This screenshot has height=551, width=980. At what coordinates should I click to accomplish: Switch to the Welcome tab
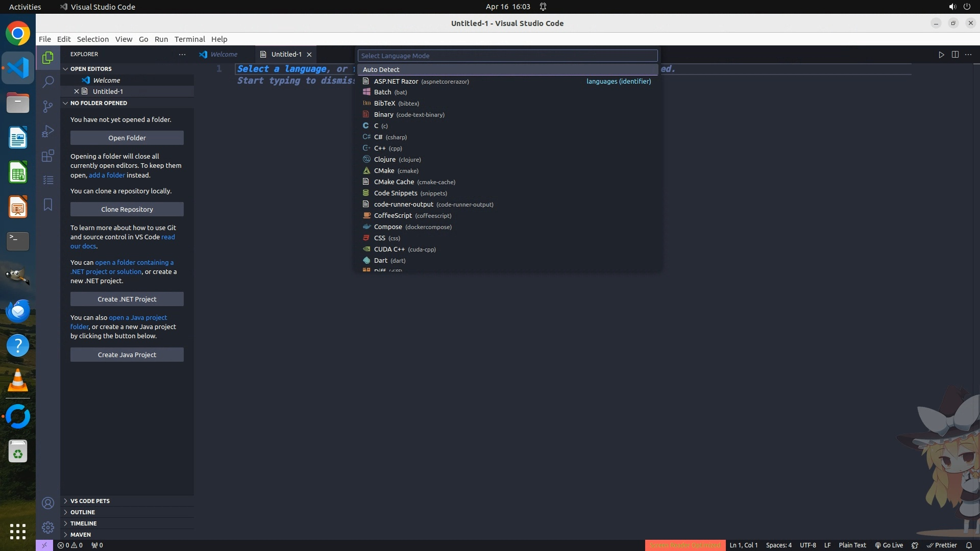pos(224,54)
